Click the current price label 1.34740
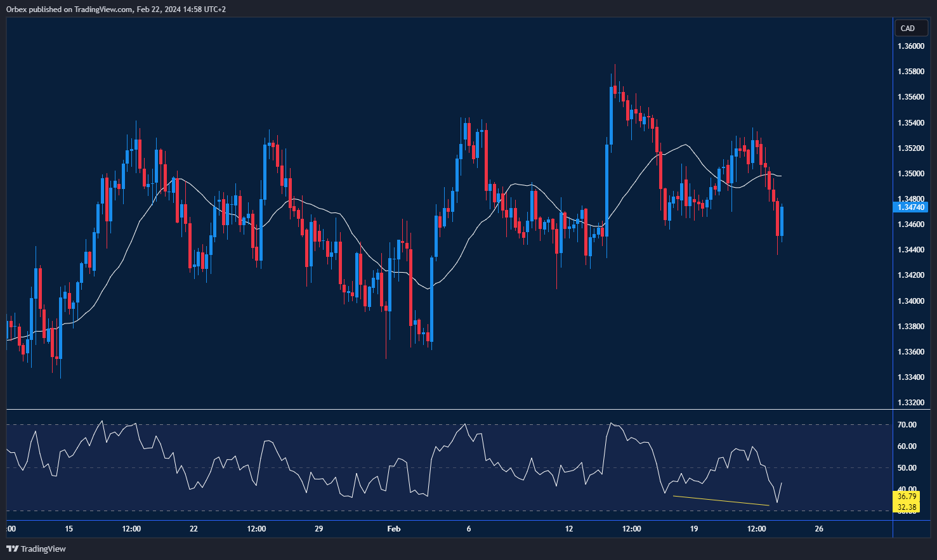This screenshot has height=560, width=937. [x=910, y=207]
